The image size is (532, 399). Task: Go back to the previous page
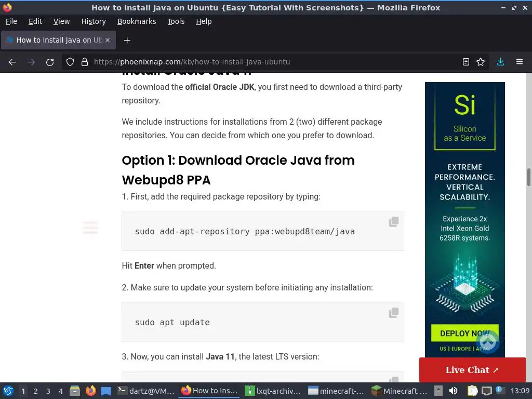coord(12,62)
